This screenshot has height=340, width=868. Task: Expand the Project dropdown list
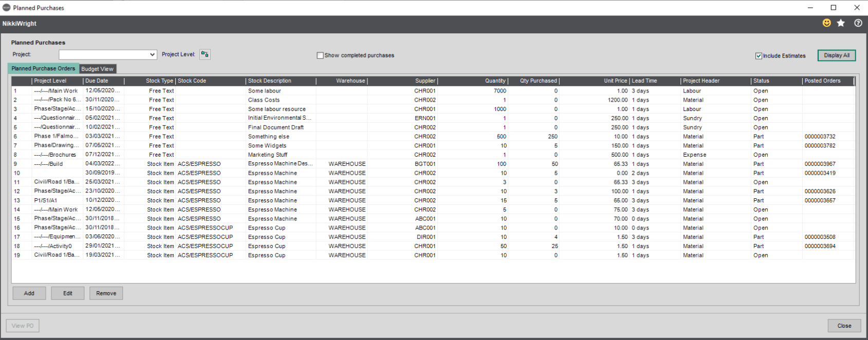pyautogui.click(x=152, y=54)
